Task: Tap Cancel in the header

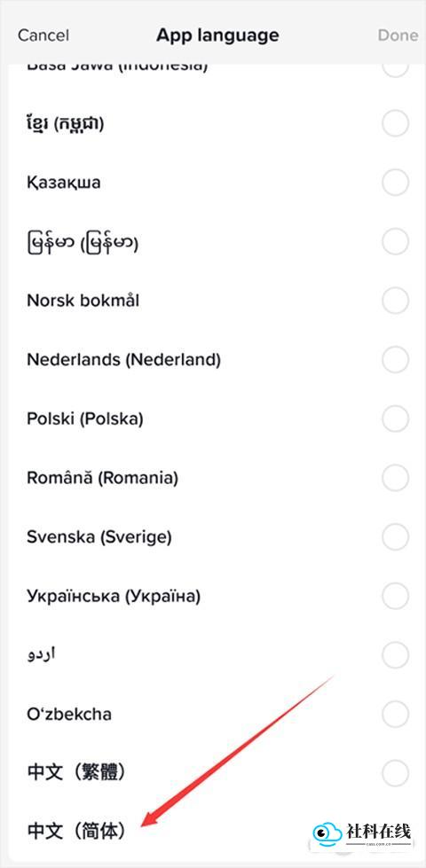Action: point(43,35)
